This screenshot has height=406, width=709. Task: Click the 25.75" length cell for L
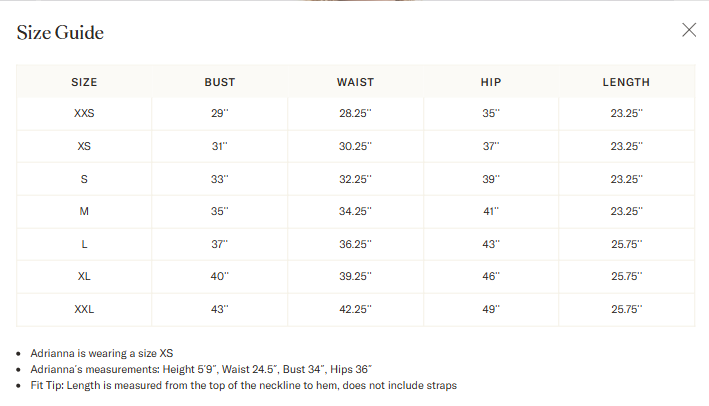point(627,244)
